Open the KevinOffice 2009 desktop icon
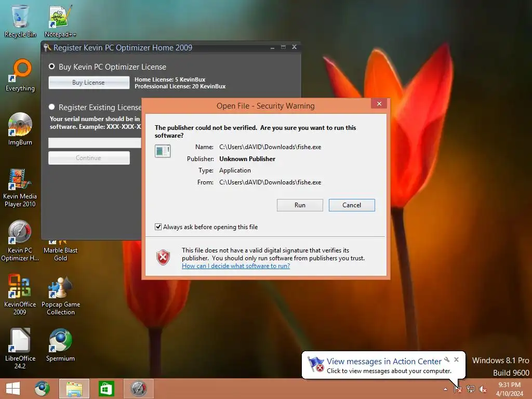 20,295
